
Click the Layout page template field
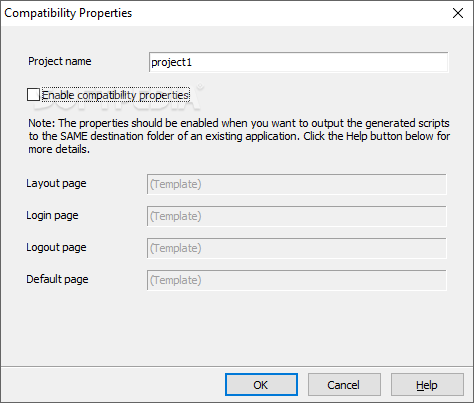pyautogui.click(x=296, y=184)
